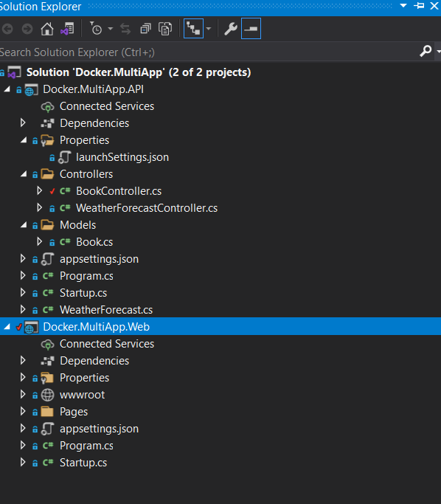Toggle Preview Selected Items button
This screenshot has width=441, height=504.
click(251, 29)
